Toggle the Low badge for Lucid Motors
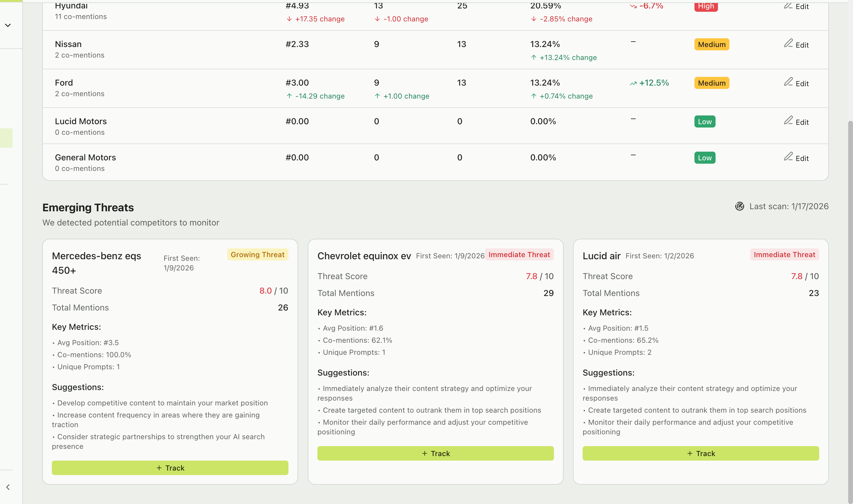The image size is (853, 504). pos(704,121)
